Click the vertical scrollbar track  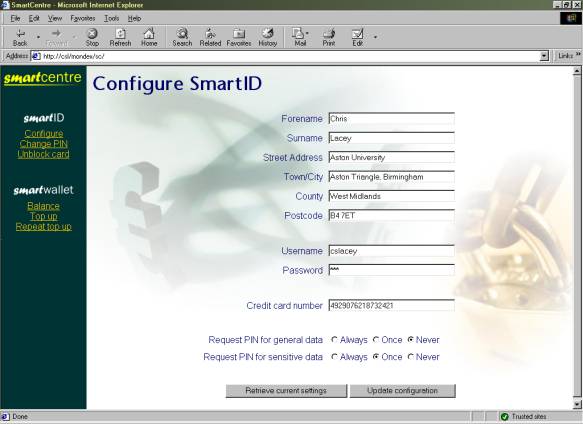[577, 237]
